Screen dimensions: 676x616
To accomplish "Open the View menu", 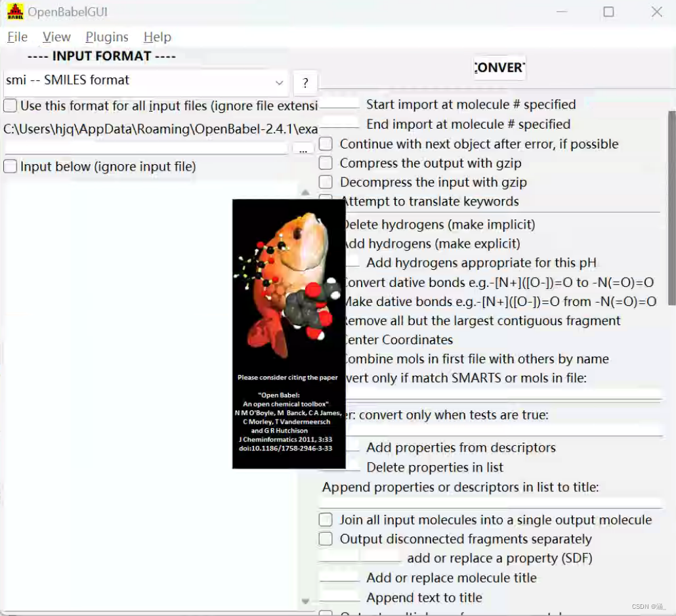I will click(56, 37).
